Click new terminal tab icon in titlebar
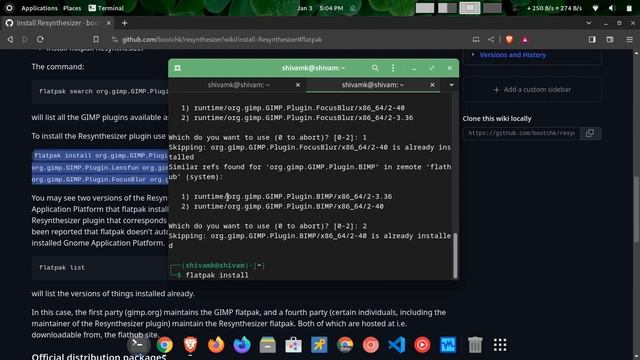Image resolution: width=640 pixels, height=360 pixels. [x=178, y=68]
